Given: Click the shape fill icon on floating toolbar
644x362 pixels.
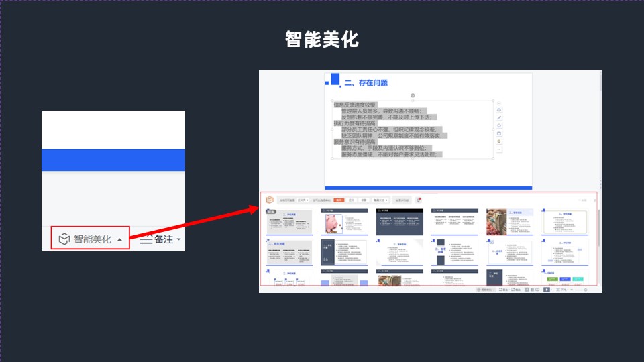Looking at the screenshot, I should (x=499, y=125).
